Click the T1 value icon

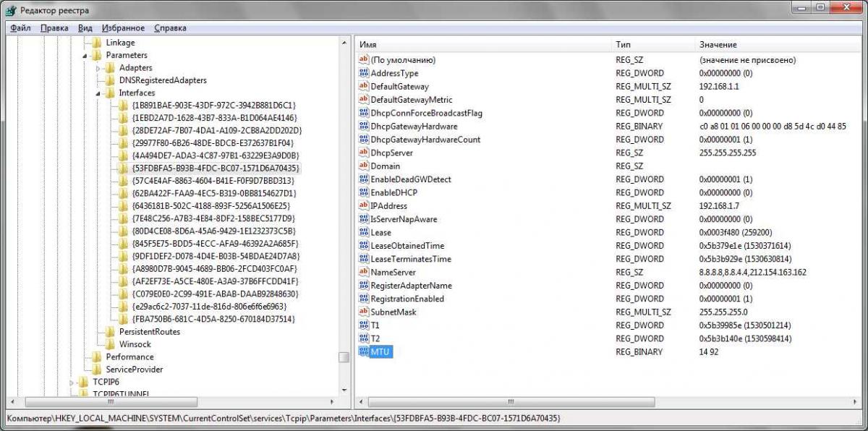[364, 325]
